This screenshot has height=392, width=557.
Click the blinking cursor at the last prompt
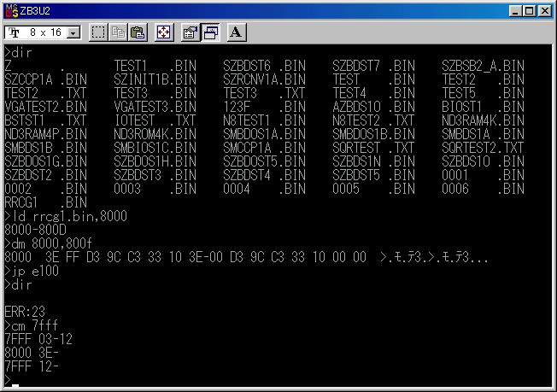pyautogui.click(x=15, y=385)
